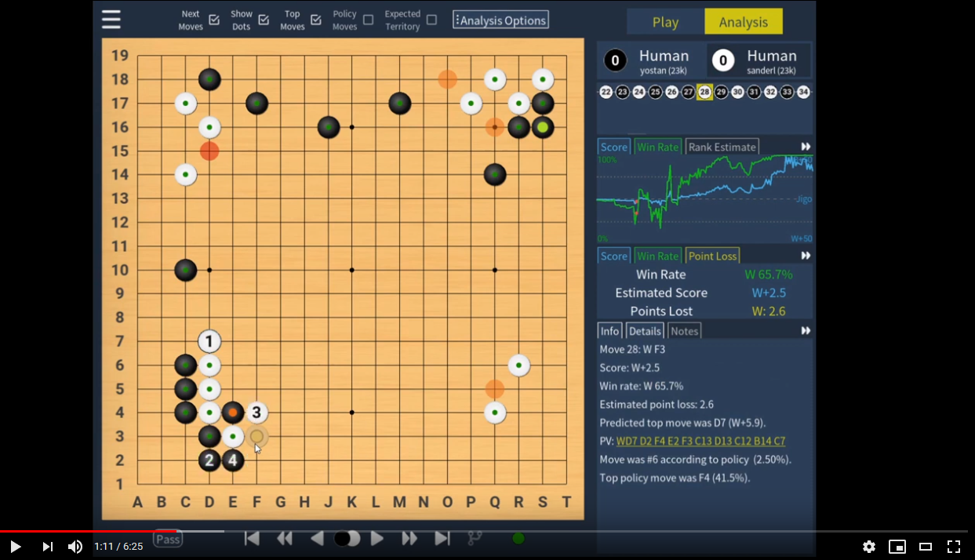This screenshot has height=560, width=975.
Task: Click the white stone numbered 1
Action: pos(209,341)
